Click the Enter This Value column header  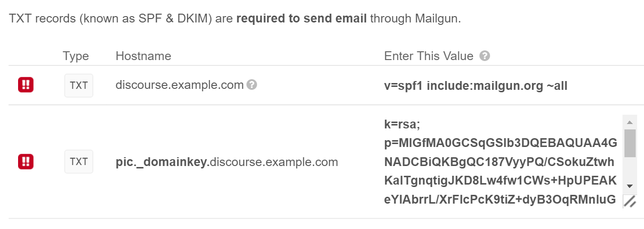point(429,56)
